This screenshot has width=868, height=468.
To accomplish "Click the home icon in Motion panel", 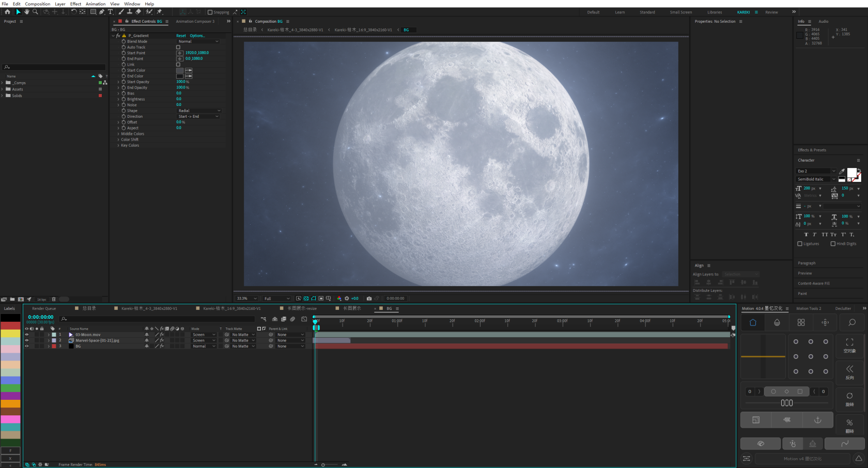I will click(753, 322).
